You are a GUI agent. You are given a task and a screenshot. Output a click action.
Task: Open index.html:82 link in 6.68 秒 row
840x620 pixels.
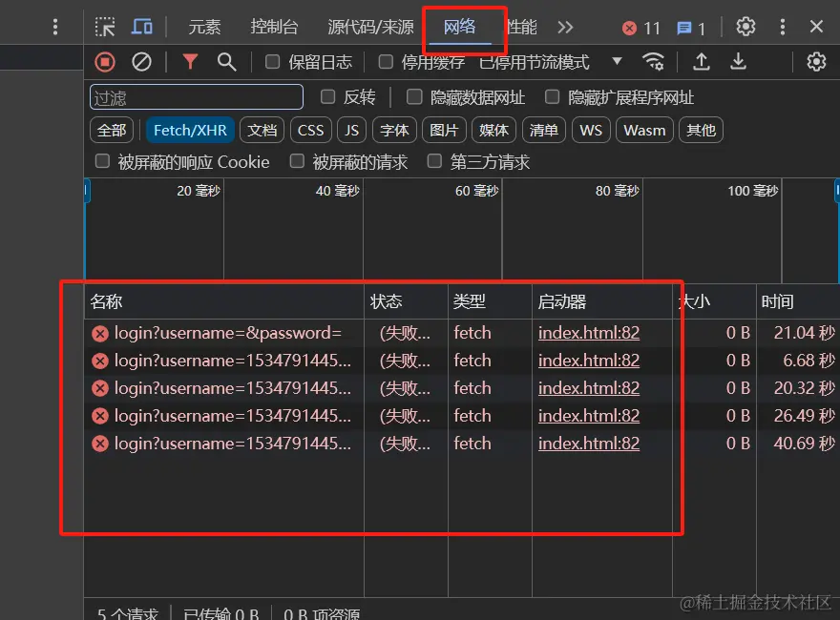(x=589, y=361)
